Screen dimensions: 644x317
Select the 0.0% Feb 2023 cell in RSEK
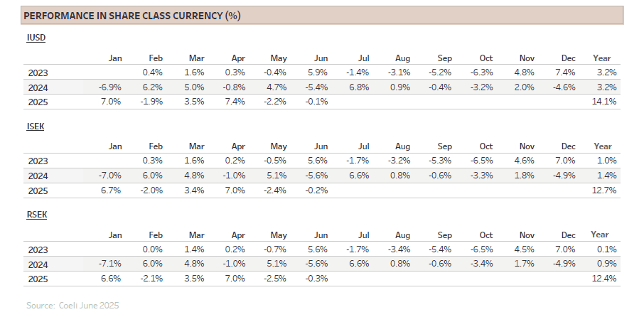point(153,249)
